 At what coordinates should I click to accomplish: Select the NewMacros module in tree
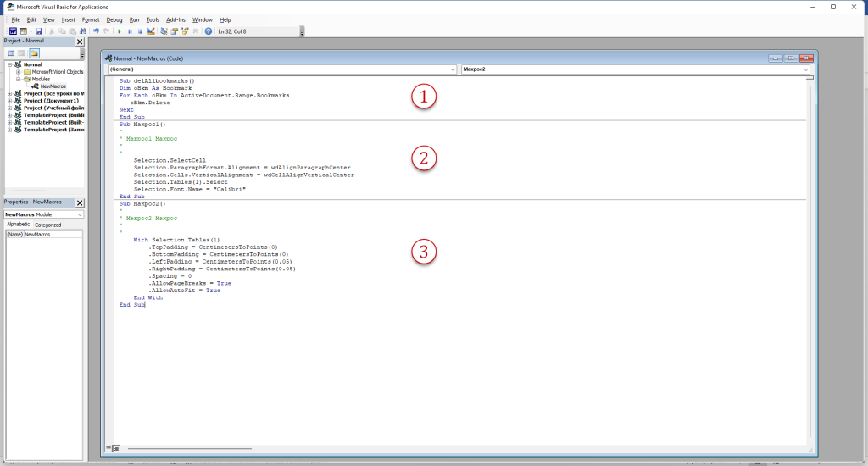tap(53, 86)
